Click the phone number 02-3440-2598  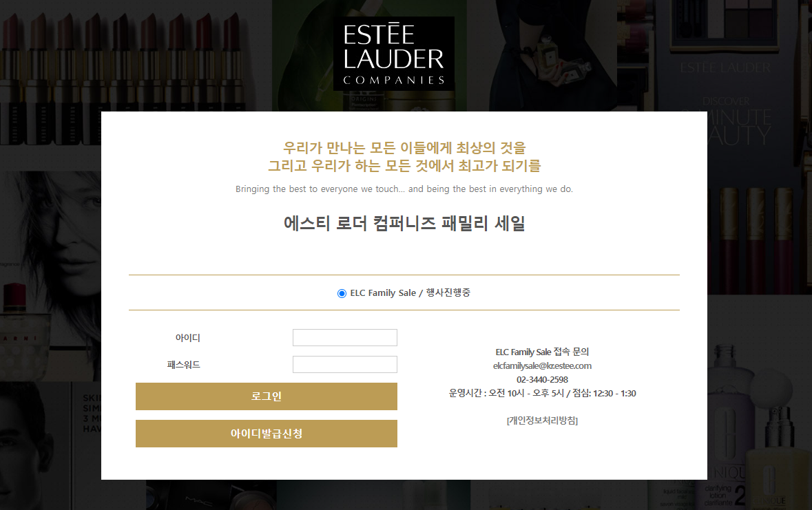[542, 379]
